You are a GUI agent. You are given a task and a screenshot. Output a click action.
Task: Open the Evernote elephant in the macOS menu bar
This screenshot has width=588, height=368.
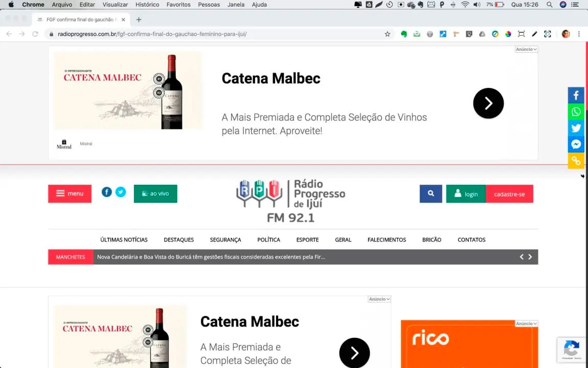pyautogui.click(x=420, y=5)
